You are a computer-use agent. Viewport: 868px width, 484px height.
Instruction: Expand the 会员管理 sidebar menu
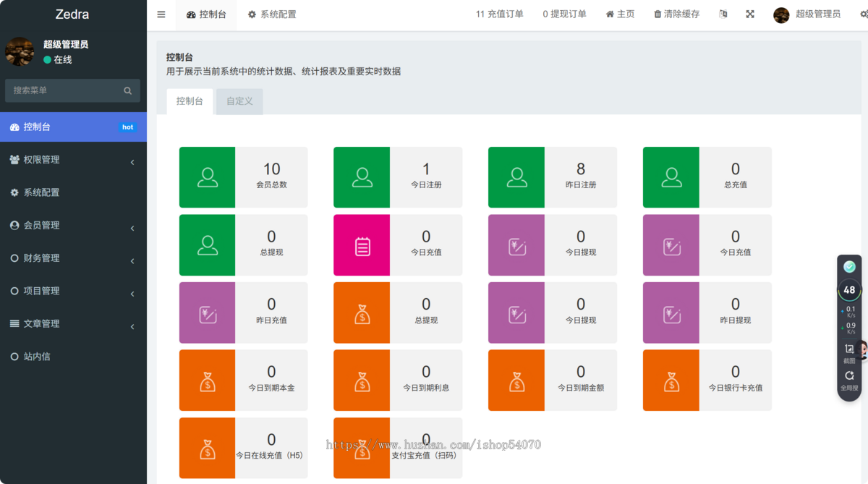(x=73, y=226)
